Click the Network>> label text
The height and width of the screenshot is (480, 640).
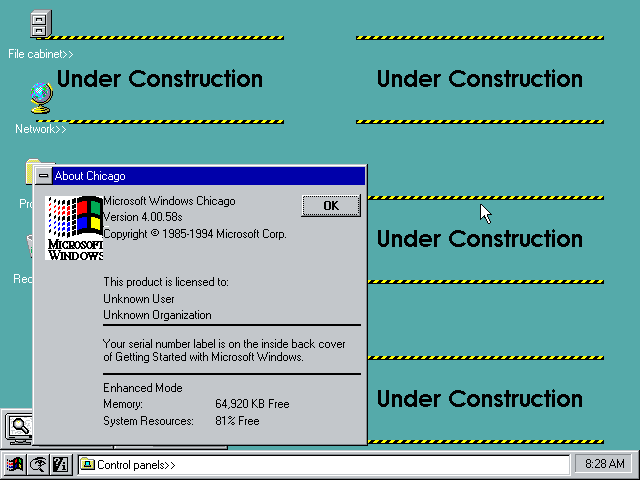tap(41, 129)
